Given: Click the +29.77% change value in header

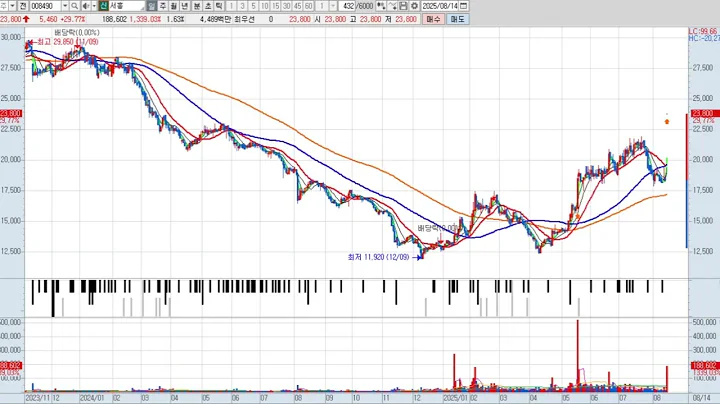Looking at the screenshot, I should pyautogui.click(x=73, y=19).
